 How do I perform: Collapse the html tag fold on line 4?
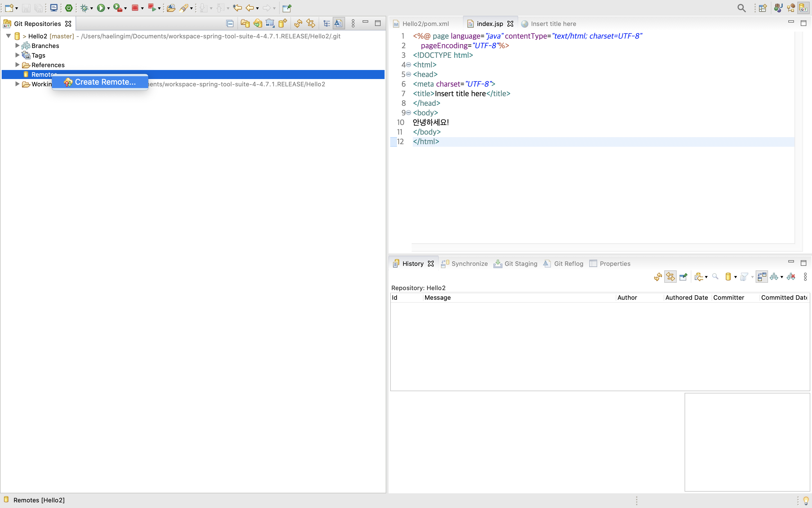[409, 65]
